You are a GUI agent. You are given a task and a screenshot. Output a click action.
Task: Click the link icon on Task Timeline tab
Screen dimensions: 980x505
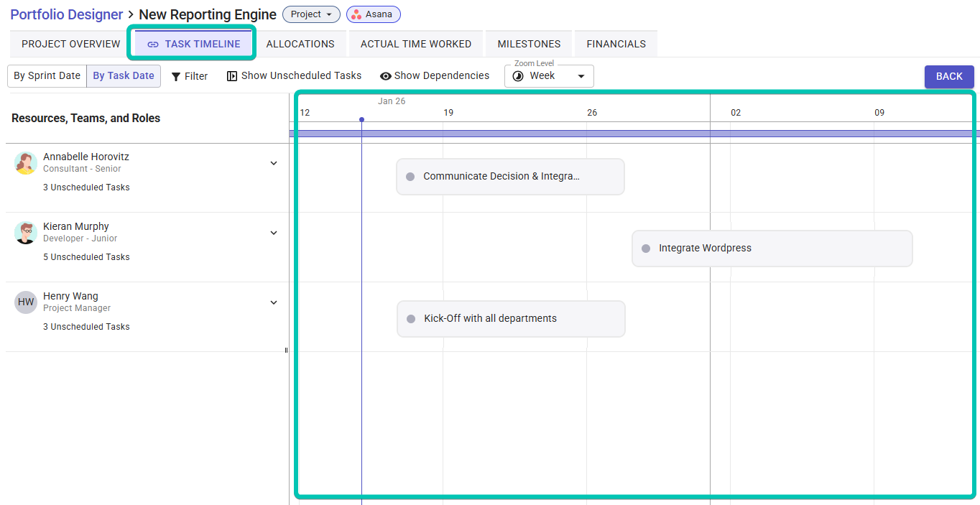[152, 43]
